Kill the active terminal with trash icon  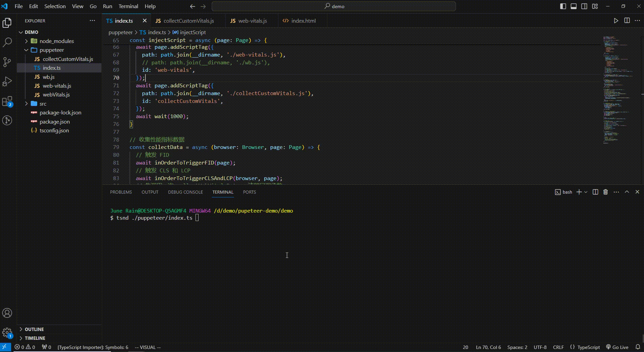605,192
